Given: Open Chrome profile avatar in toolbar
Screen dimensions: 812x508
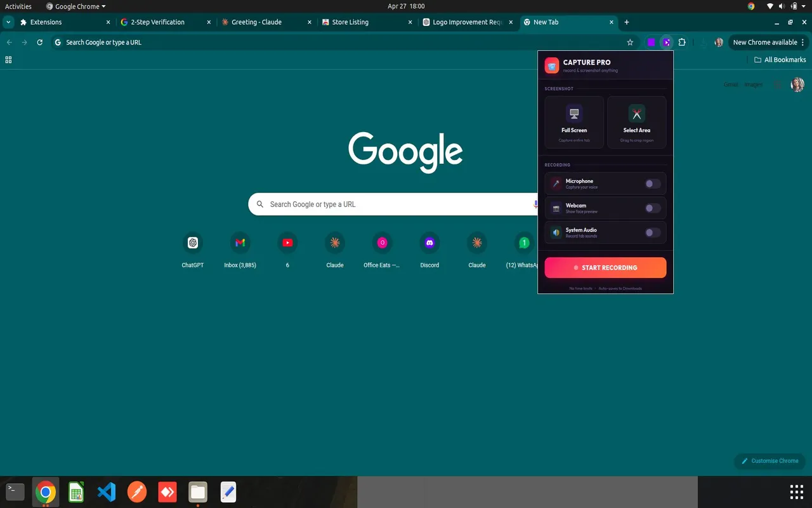Looking at the screenshot, I should click(719, 43).
